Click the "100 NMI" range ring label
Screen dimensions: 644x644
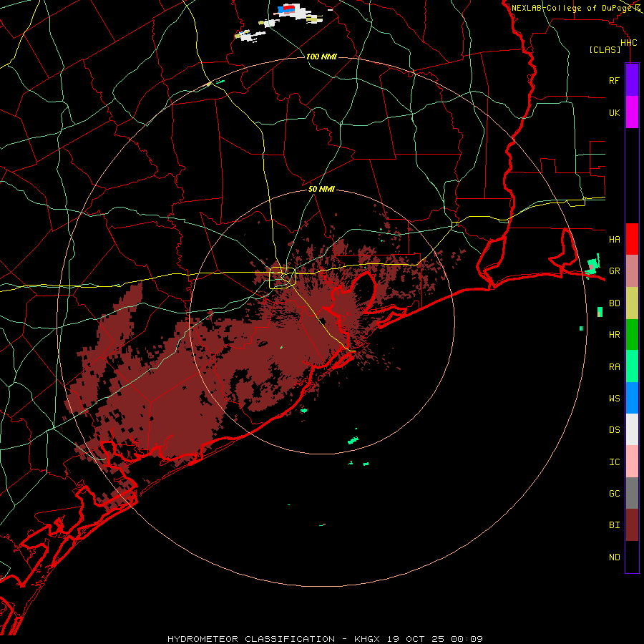(x=321, y=57)
